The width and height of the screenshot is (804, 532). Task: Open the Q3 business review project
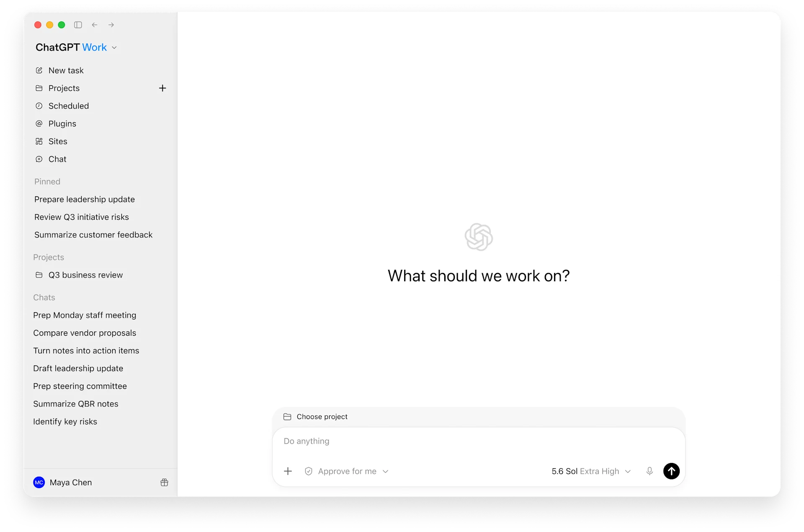click(79, 275)
